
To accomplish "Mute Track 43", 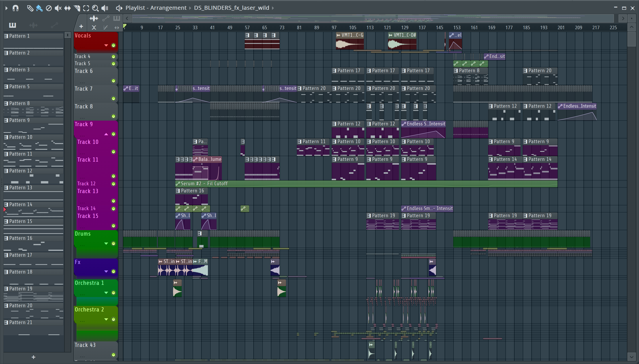I will point(113,355).
